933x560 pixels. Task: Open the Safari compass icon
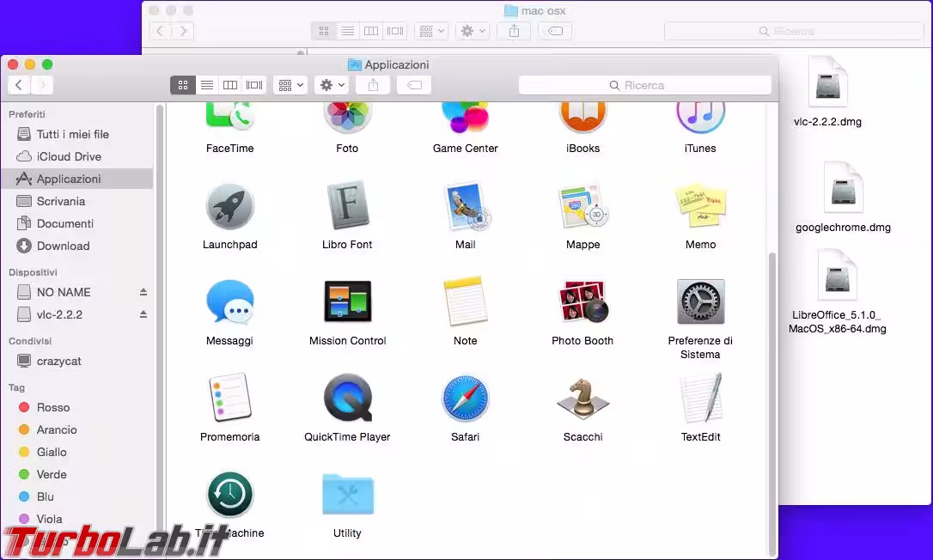pyautogui.click(x=465, y=399)
